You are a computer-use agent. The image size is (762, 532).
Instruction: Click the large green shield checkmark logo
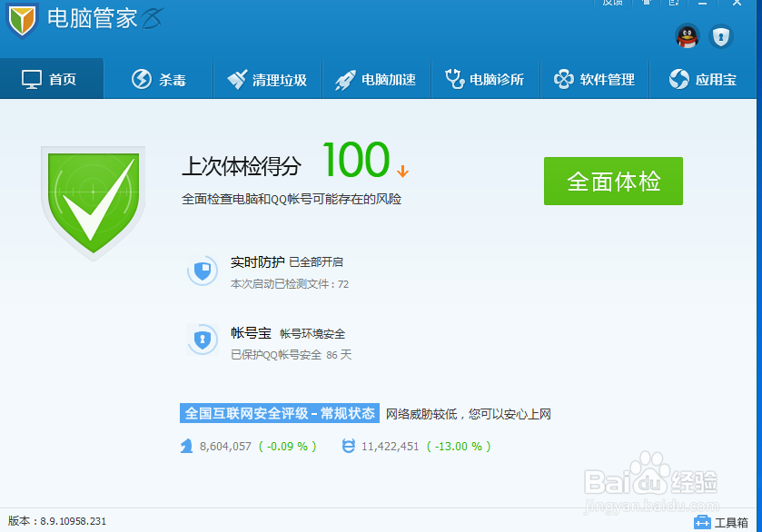94,200
